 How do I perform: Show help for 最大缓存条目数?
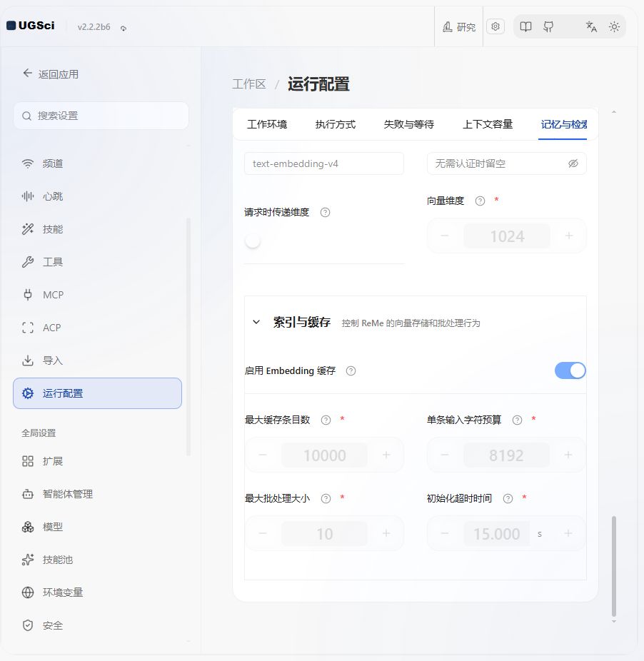326,420
